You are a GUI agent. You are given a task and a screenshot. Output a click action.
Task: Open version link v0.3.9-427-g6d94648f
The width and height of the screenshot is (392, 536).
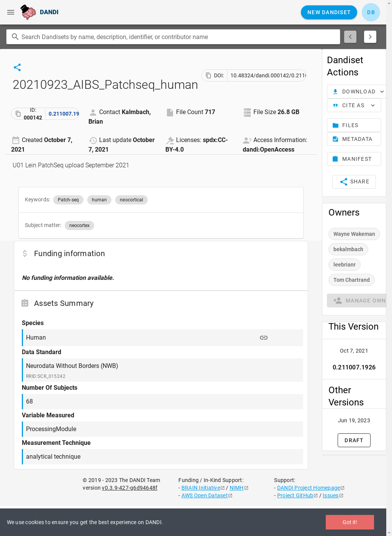129,488
